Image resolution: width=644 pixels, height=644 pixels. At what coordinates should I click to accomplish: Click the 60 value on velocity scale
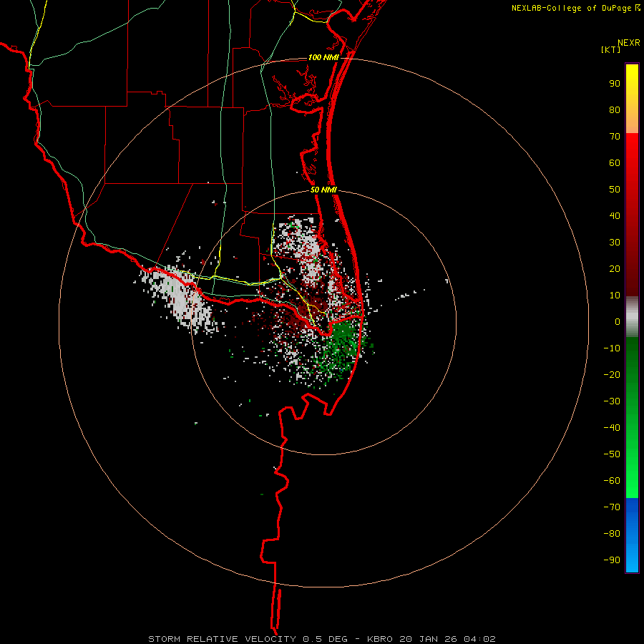615,163
